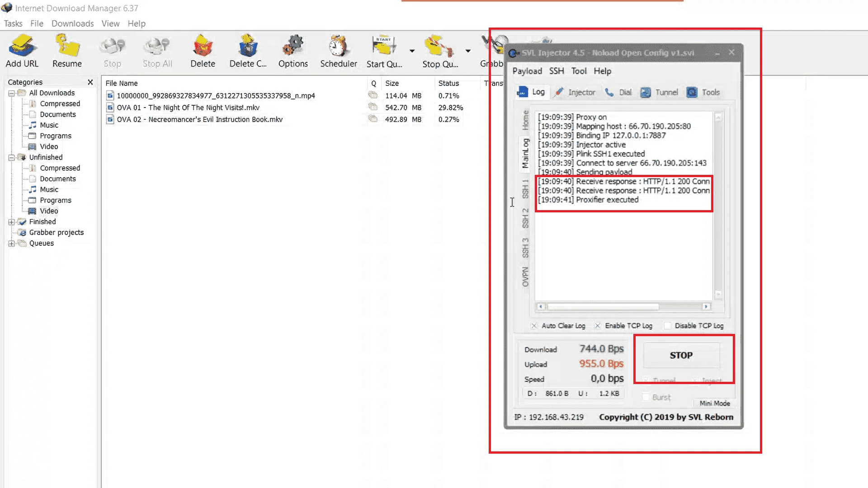Open the Scheduler clock icon
Viewport: 868px width, 488px height.
(338, 46)
